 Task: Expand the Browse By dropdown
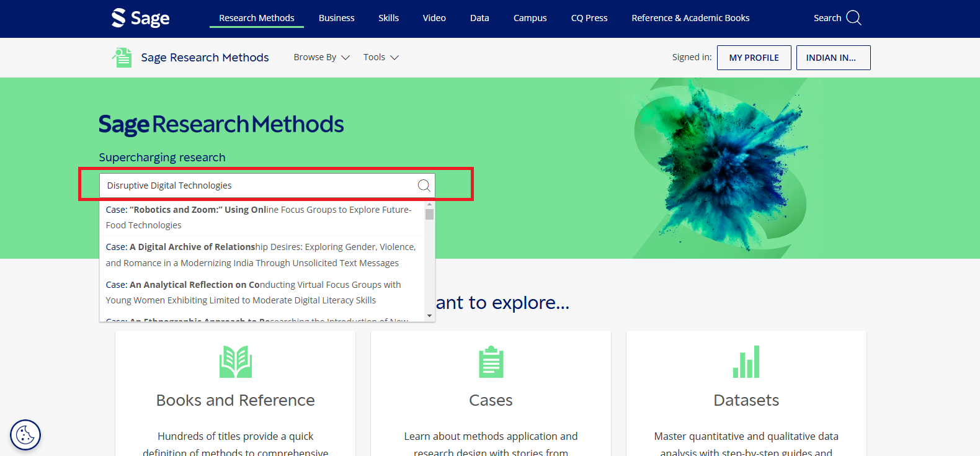pyautogui.click(x=321, y=57)
